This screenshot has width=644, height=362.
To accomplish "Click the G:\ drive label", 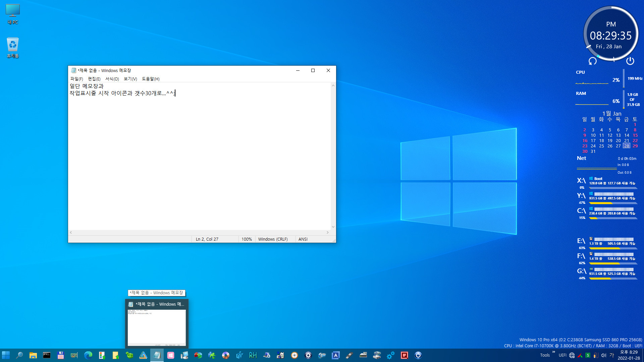I will (582, 271).
